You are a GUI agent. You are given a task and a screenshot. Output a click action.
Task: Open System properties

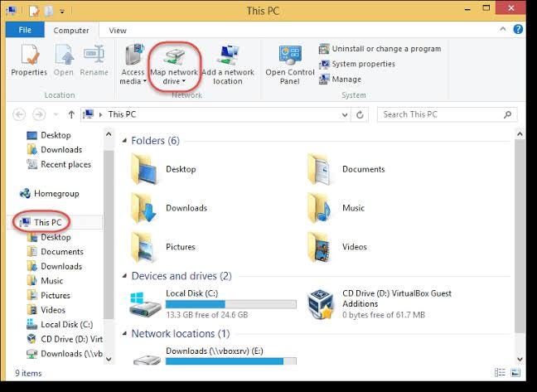[357, 64]
